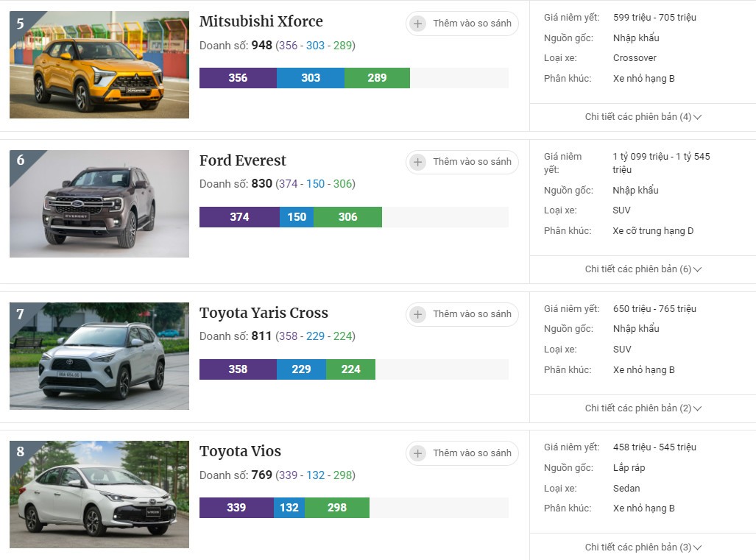
Task: Click 'Xe nhỏ hạng B' segment for Yaris Cross
Action: coord(644,369)
